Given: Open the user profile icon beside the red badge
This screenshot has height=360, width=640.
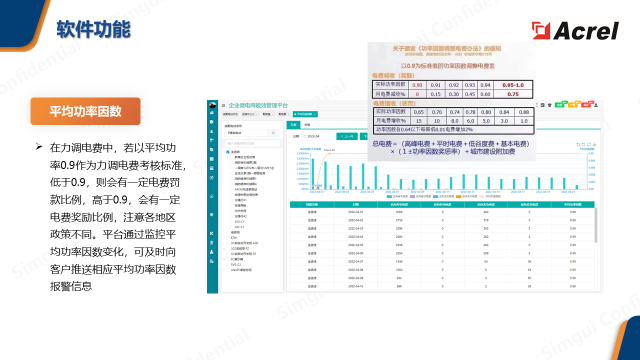Looking at the screenshot, I should (596, 105).
